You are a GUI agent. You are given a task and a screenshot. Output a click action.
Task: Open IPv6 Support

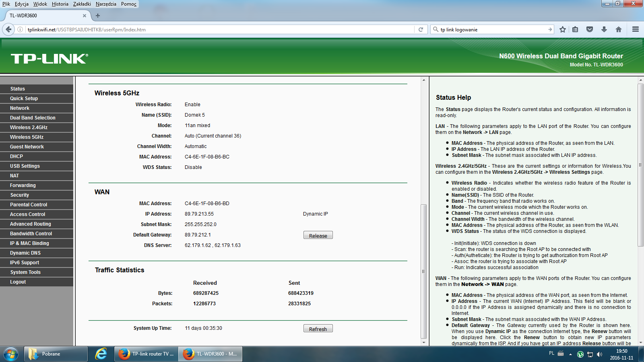pos(37,263)
